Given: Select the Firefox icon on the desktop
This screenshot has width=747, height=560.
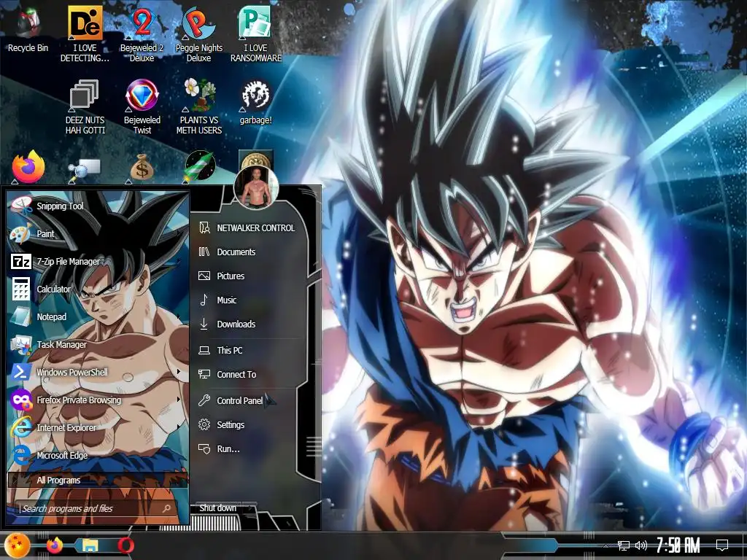Looking at the screenshot, I should point(28,167).
